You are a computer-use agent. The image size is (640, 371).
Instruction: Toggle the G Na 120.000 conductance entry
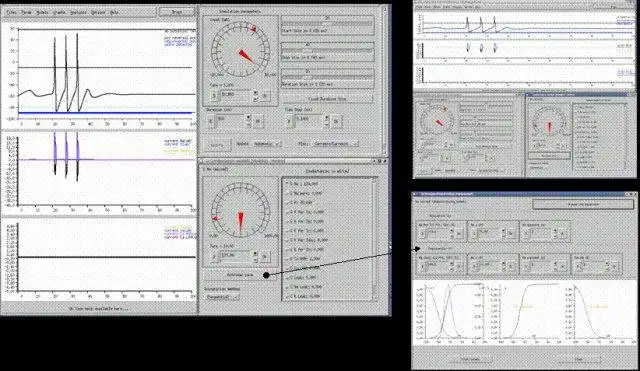[303, 184]
